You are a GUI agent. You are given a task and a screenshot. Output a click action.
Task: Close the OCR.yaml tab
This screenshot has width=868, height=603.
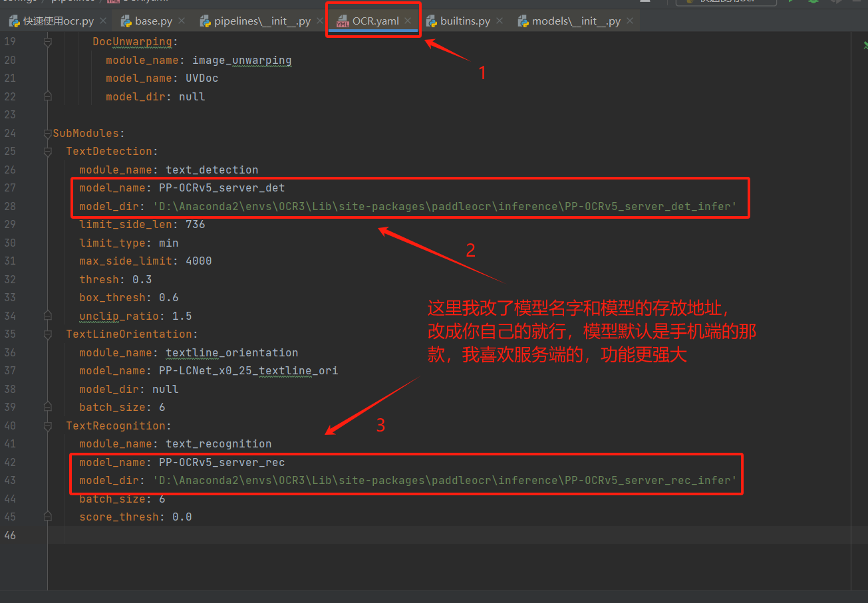pyautogui.click(x=408, y=21)
